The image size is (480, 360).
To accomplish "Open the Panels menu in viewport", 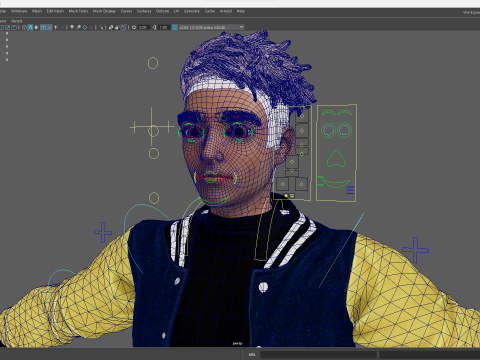I will [x=16, y=21].
